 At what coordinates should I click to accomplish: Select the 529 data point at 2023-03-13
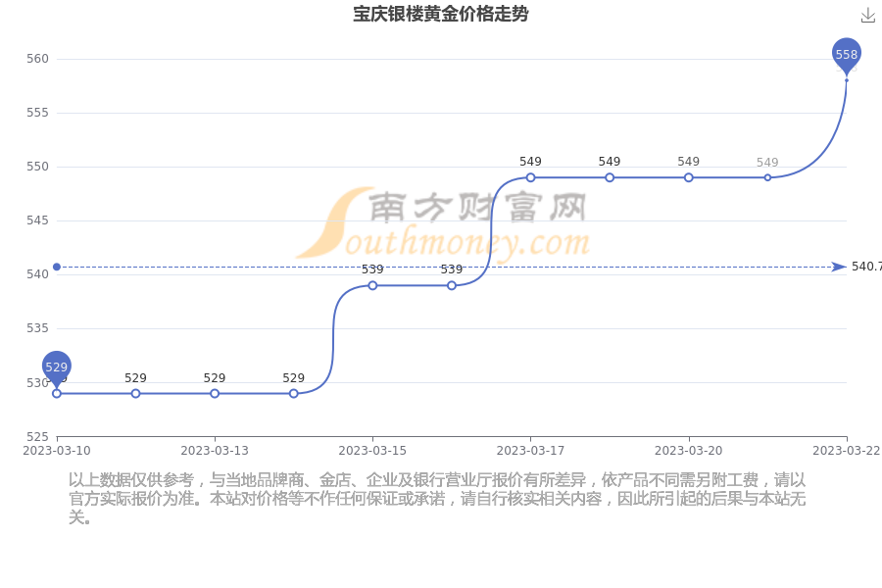215,394
